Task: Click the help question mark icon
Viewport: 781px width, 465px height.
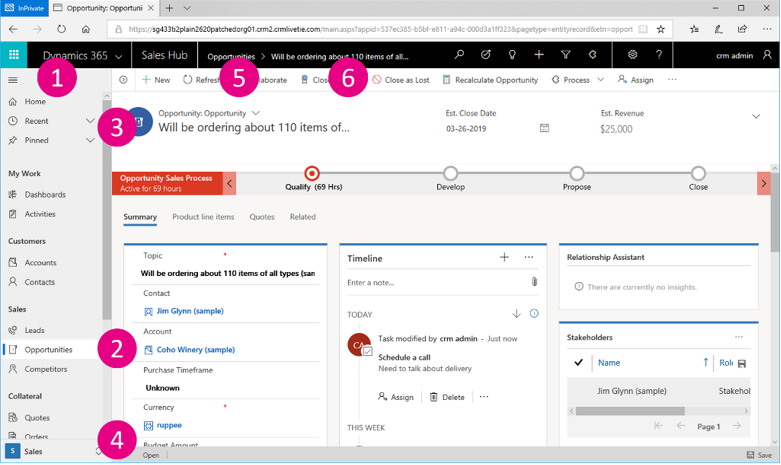Action: [x=659, y=55]
